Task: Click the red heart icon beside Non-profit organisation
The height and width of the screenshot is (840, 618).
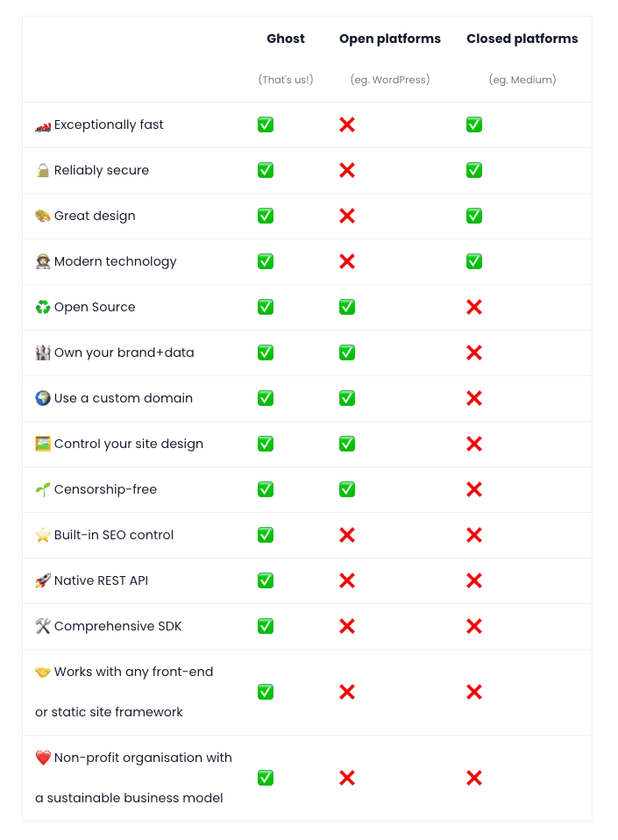Action: (x=43, y=758)
